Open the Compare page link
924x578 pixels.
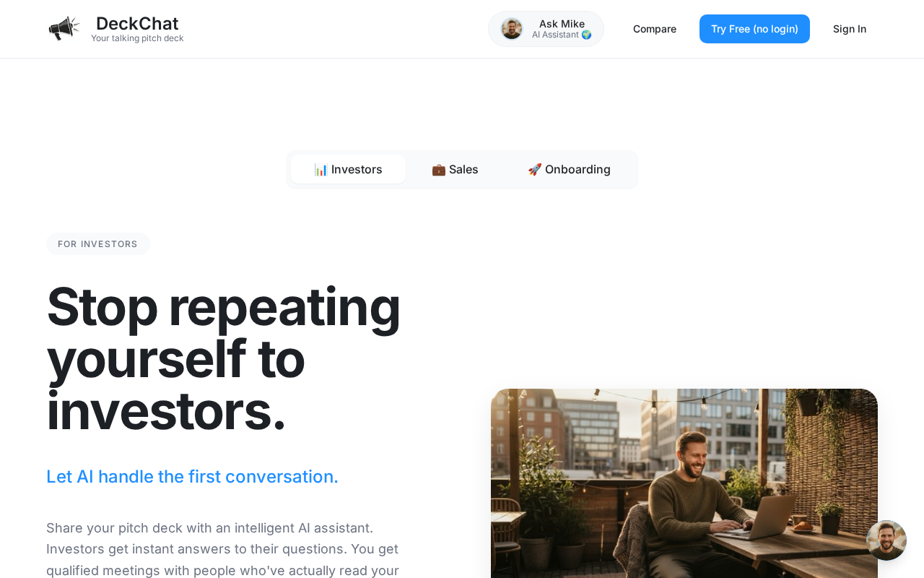[655, 29]
